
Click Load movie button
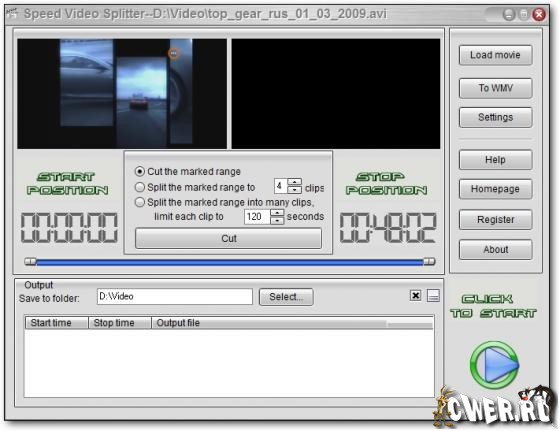pyautogui.click(x=495, y=55)
